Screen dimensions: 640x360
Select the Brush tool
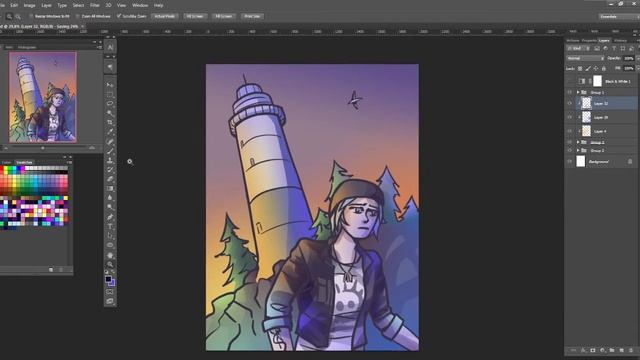point(110,151)
